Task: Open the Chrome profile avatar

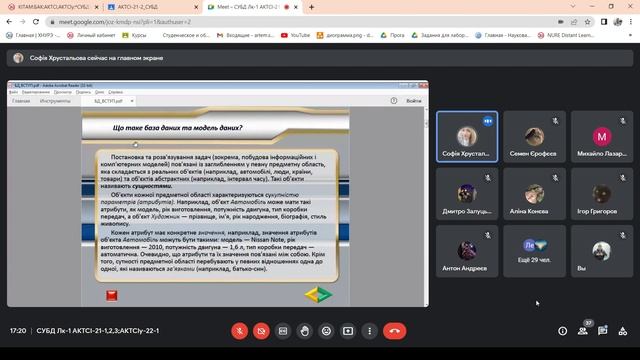Action: (x=618, y=22)
